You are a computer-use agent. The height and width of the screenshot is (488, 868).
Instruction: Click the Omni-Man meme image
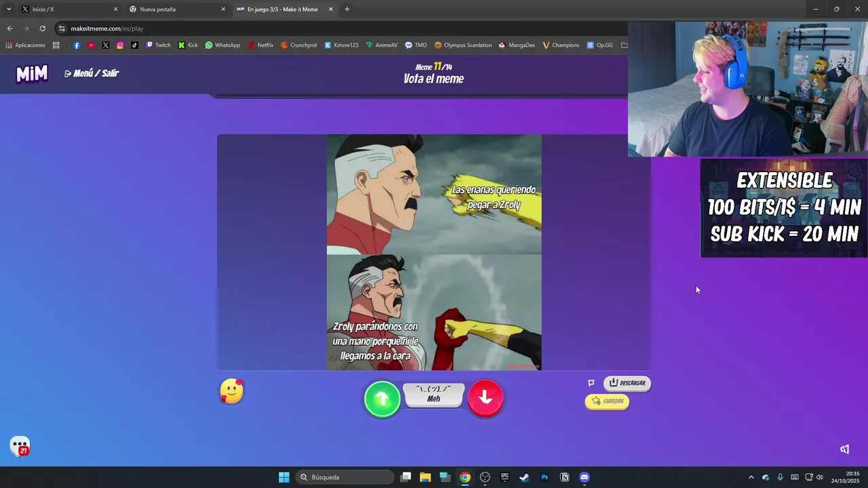pyautogui.click(x=434, y=252)
